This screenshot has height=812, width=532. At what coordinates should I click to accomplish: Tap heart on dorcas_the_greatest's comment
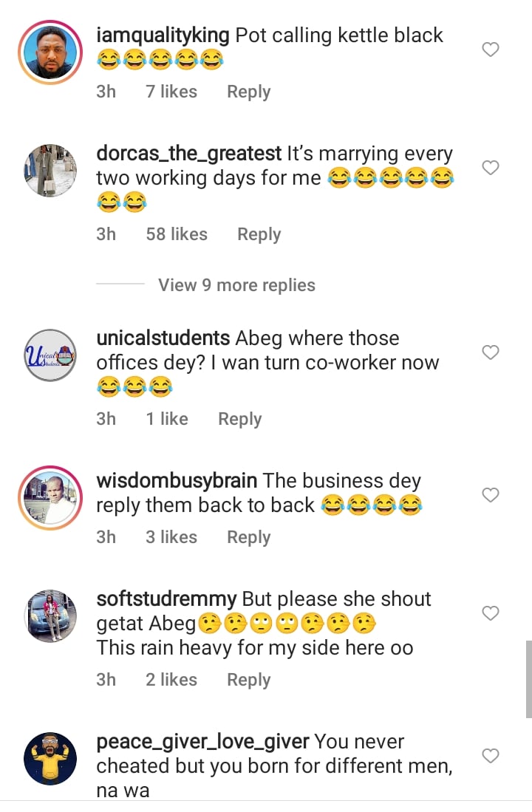(491, 168)
